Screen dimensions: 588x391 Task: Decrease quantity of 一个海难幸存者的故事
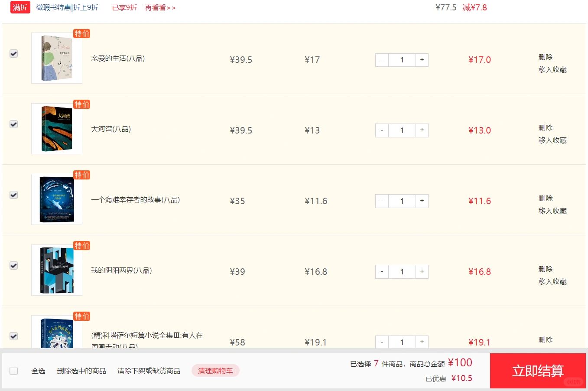382,201
